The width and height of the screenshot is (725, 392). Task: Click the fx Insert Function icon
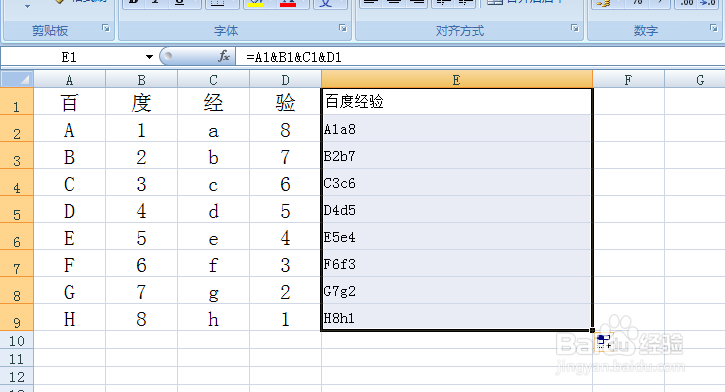coord(224,56)
